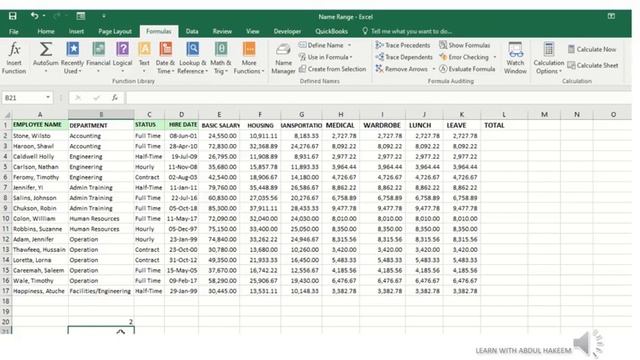Select column A header
640x360 pixels.
point(40,115)
